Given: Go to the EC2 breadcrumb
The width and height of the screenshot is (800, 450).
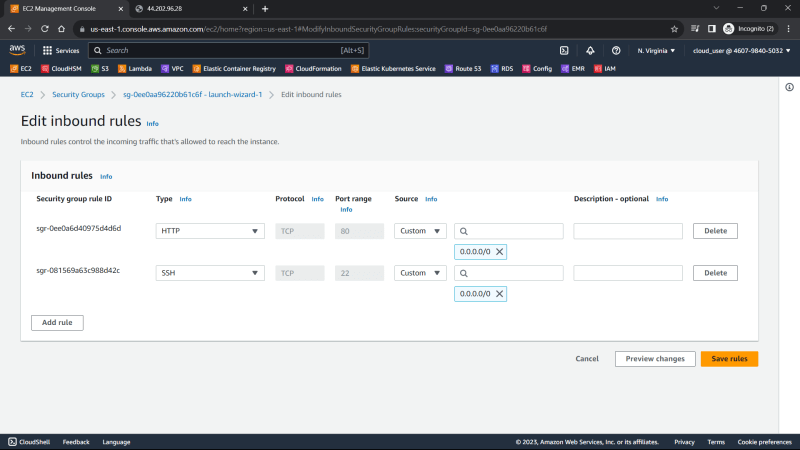Looking at the screenshot, I should point(27,94).
